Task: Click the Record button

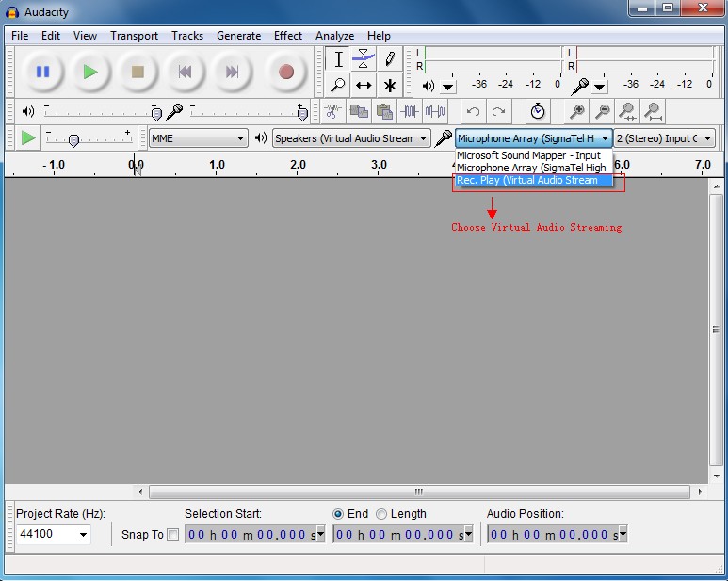Action: (x=286, y=72)
